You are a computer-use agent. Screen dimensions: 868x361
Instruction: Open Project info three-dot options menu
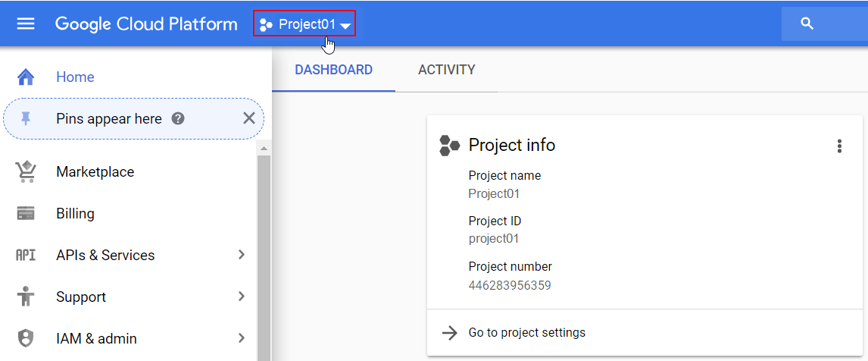(839, 146)
